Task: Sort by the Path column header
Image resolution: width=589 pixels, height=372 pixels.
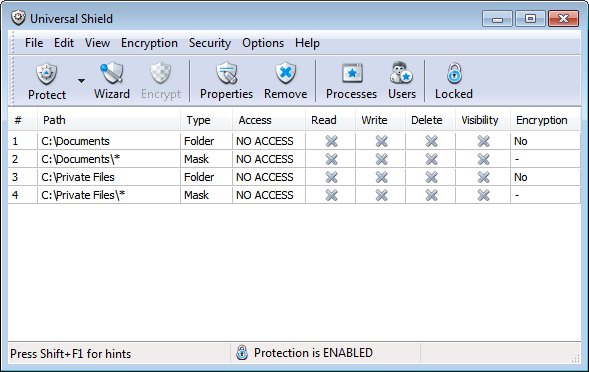Action: coord(109,120)
